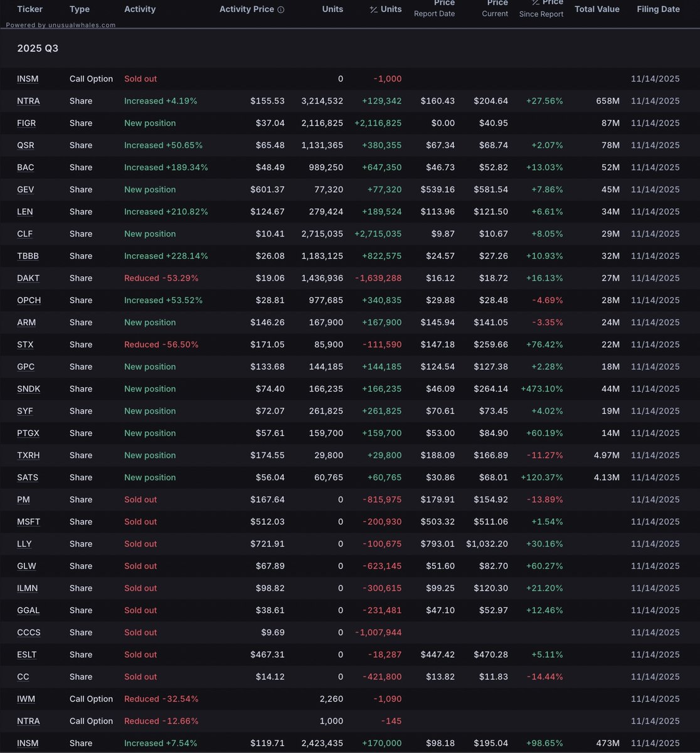The height and width of the screenshot is (753, 700).
Task: Click the info icon beside Activity Price
Action: click(x=280, y=10)
